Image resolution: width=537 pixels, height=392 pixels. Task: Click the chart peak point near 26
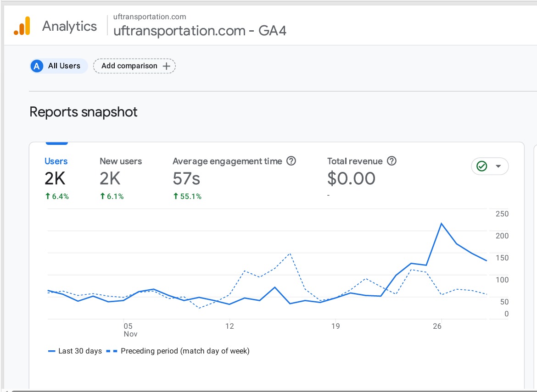[x=442, y=224]
